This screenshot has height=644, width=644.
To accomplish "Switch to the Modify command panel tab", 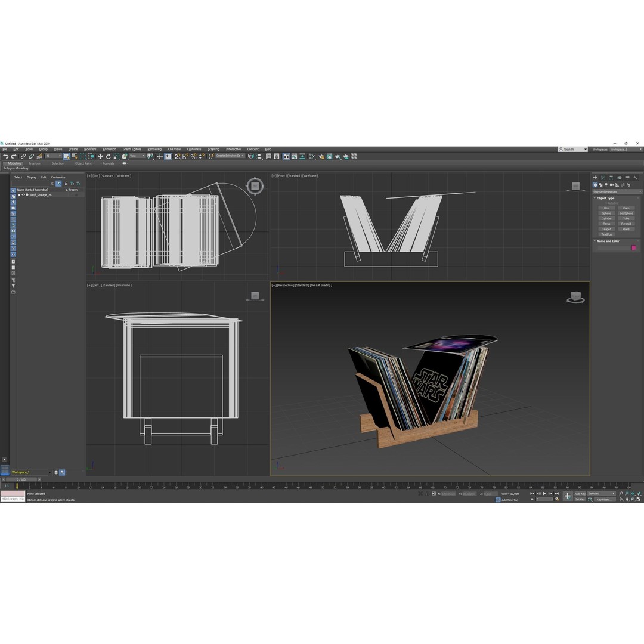I will (x=603, y=178).
